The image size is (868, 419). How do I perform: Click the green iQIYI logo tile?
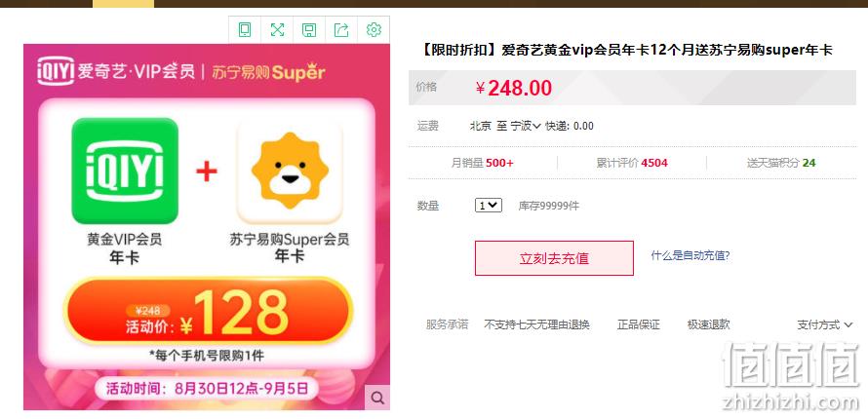125,171
